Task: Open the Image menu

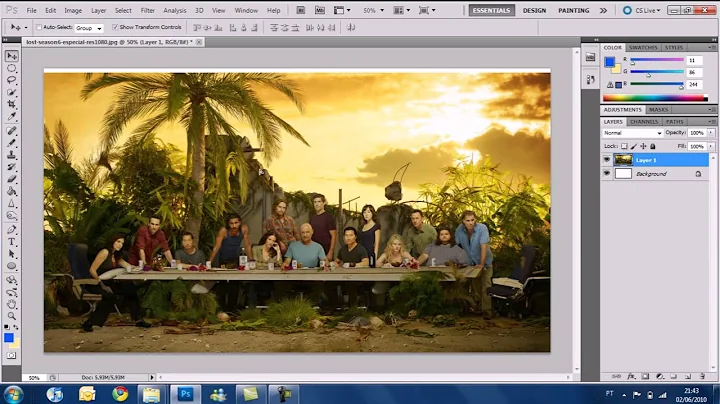Action: [73, 10]
